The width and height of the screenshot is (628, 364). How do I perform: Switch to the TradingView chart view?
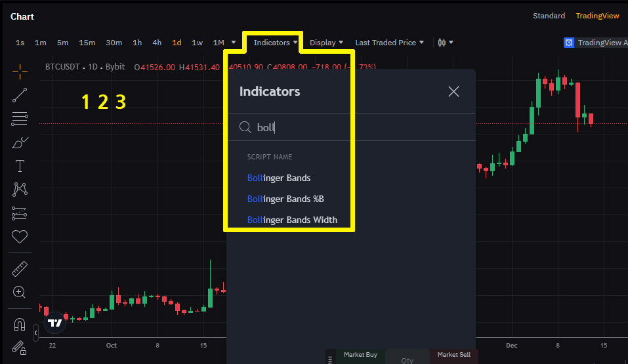[x=597, y=16]
